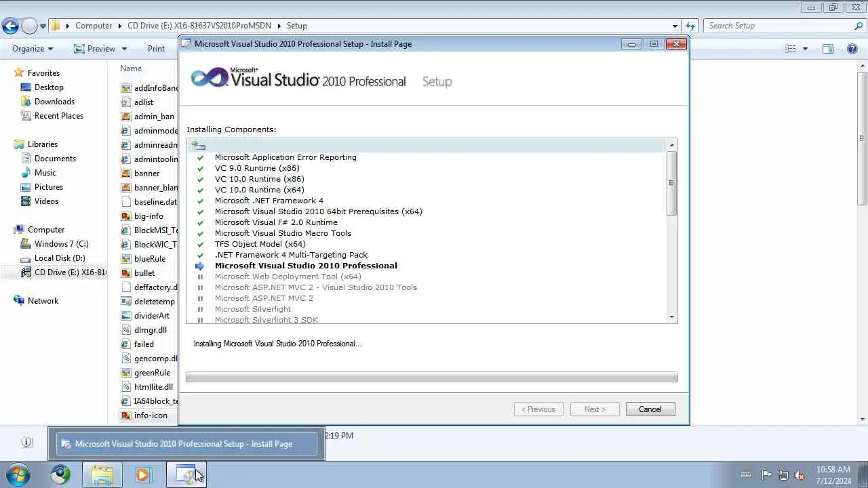This screenshot has width=868, height=488.
Task: Select the admin_ban file
Action: tap(154, 117)
